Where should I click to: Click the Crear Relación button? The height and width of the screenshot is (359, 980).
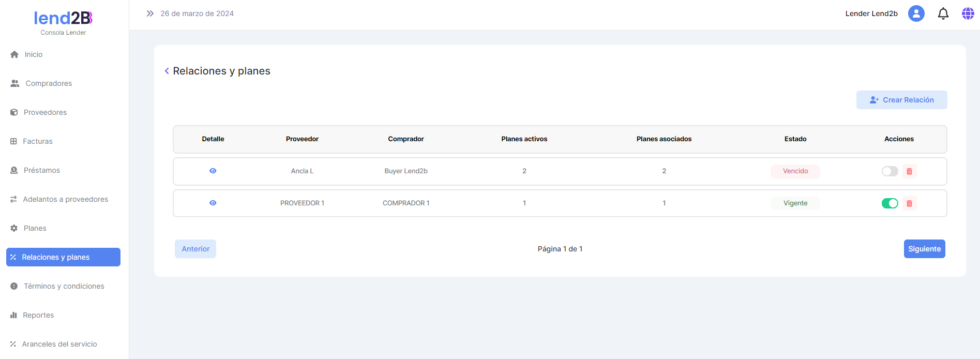[x=901, y=100]
